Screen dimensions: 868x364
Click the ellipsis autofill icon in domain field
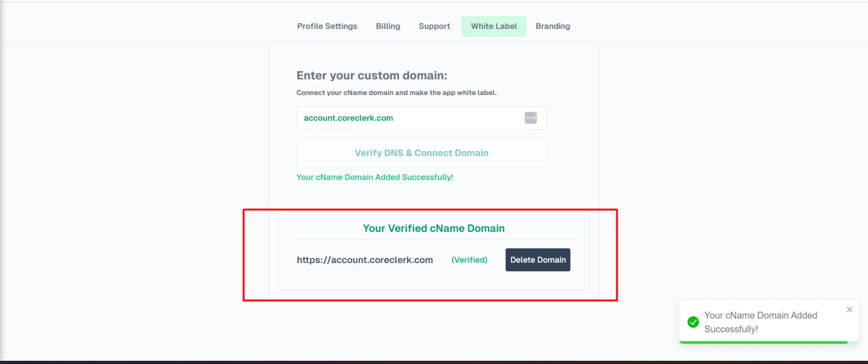531,118
